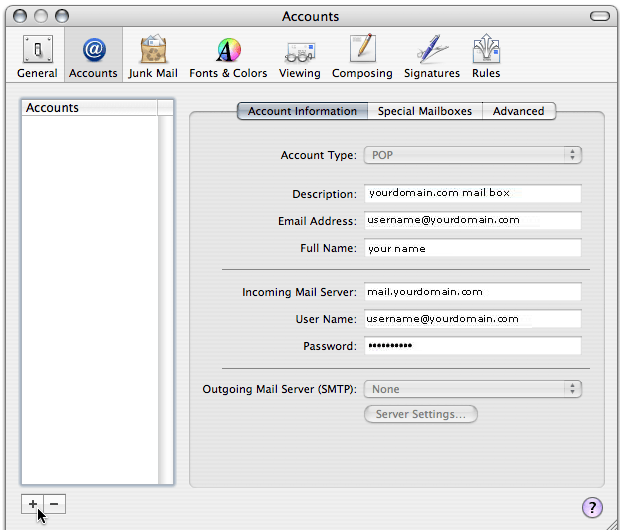
Task: Click the help question mark button
Action: point(592,507)
